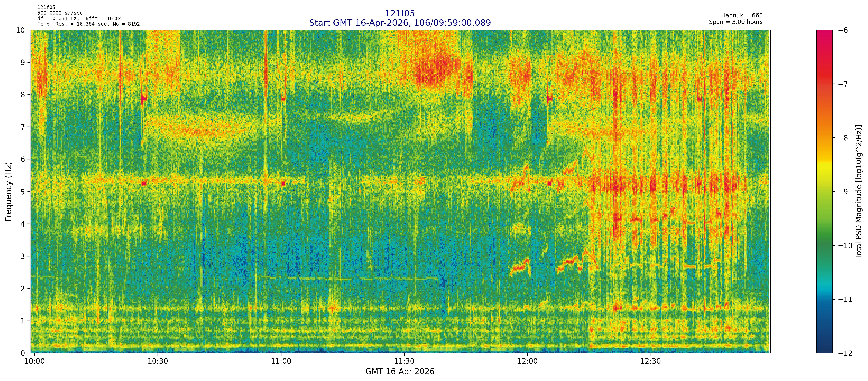The image size is (868, 381).
Task: Click the plot title '121f05'
Action: click(x=400, y=13)
